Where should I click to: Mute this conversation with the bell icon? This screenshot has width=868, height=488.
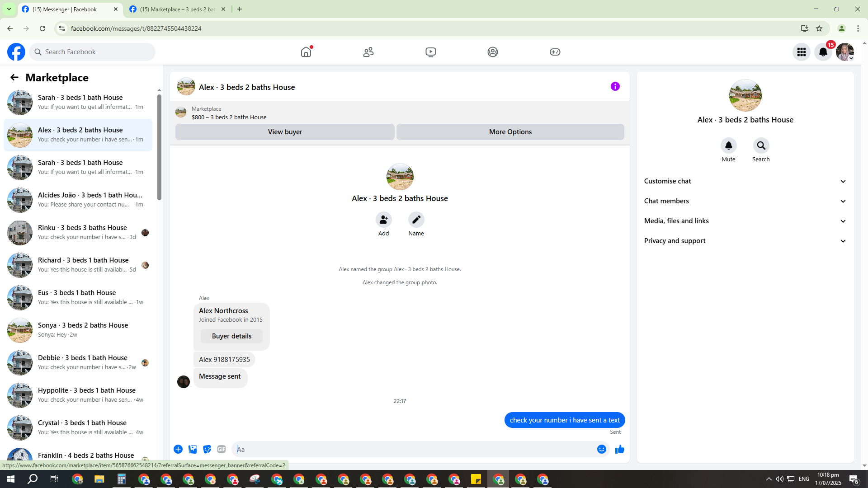[x=729, y=145]
